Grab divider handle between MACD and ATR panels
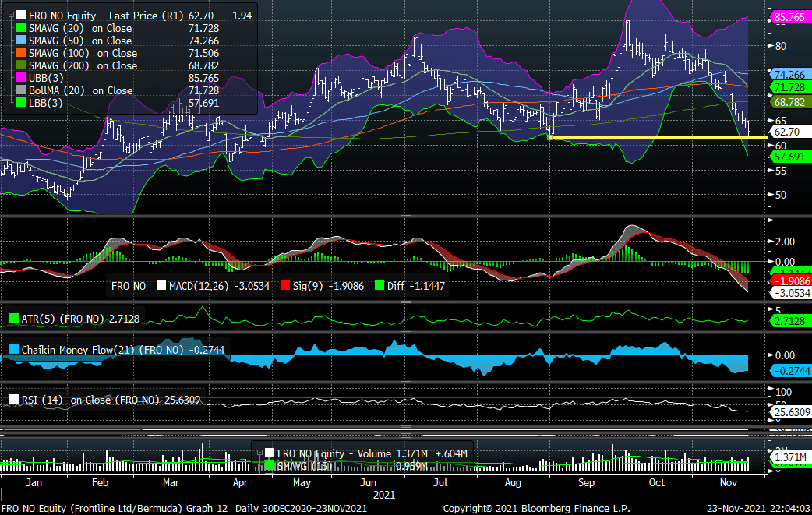This screenshot has width=812, height=515. (x=406, y=302)
